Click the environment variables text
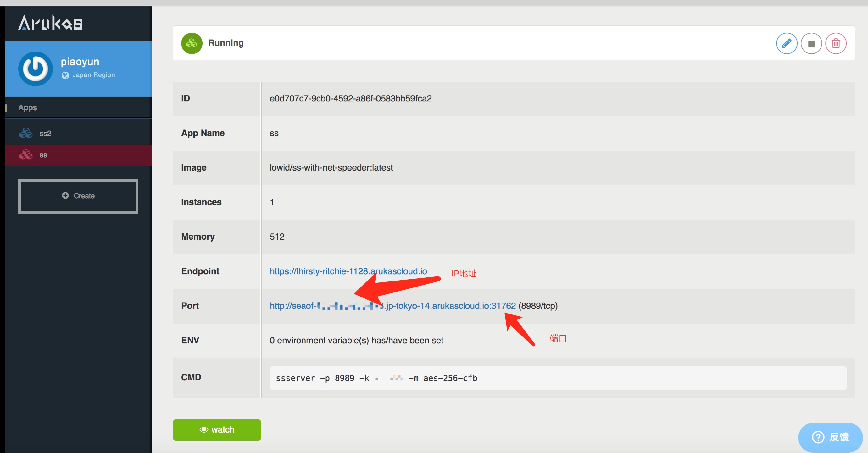 (356, 341)
